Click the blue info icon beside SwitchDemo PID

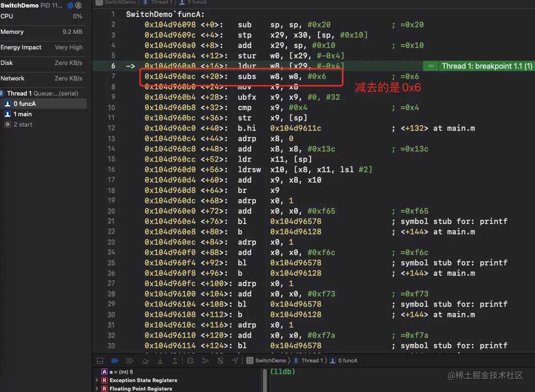pyautogui.click(x=70, y=6)
